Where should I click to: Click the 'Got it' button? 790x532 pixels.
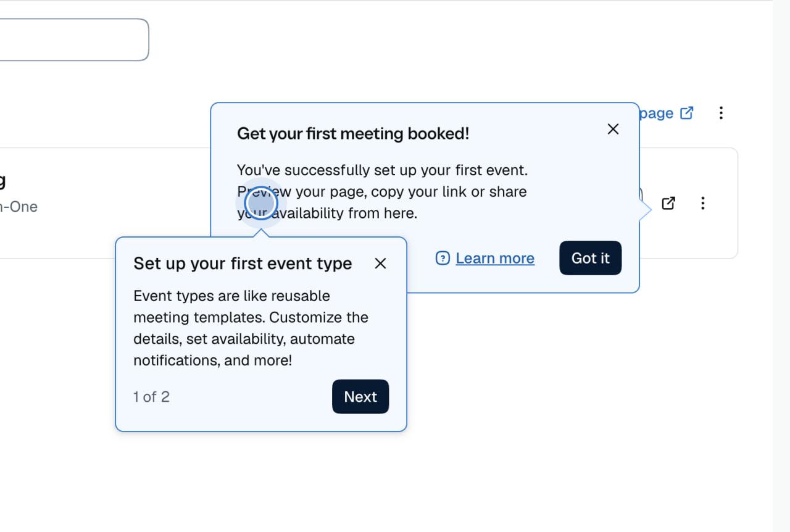click(590, 258)
